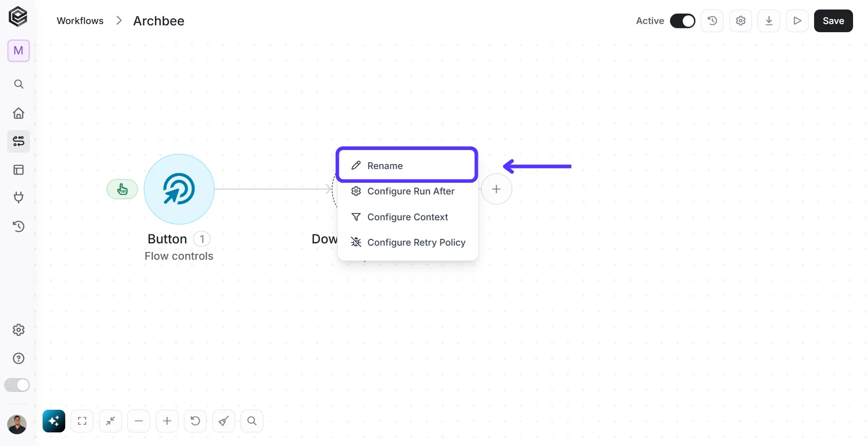The width and height of the screenshot is (868, 446).
Task: Launch the AI sparkle assistant button
Action: pos(54,421)
